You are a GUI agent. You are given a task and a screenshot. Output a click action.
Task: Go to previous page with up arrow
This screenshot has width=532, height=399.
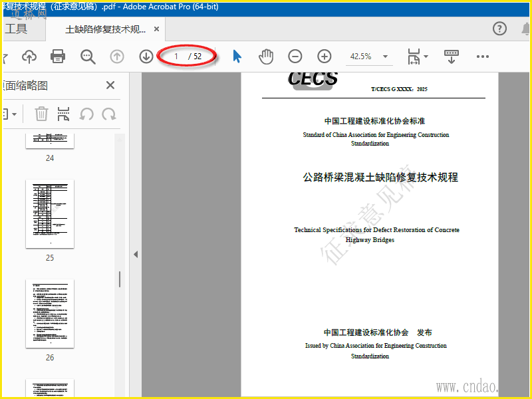(x=117, y=57)
